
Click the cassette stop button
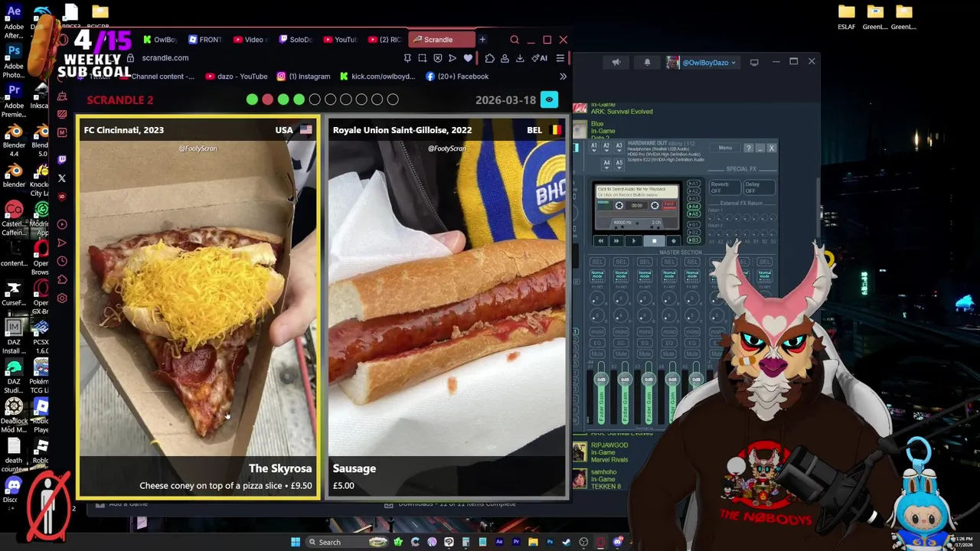tap(655, 241)
